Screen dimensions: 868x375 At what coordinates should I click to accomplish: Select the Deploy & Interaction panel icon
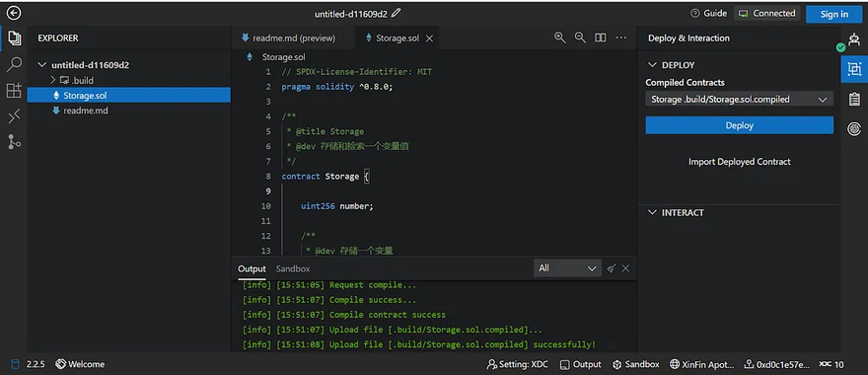[854, 69]
